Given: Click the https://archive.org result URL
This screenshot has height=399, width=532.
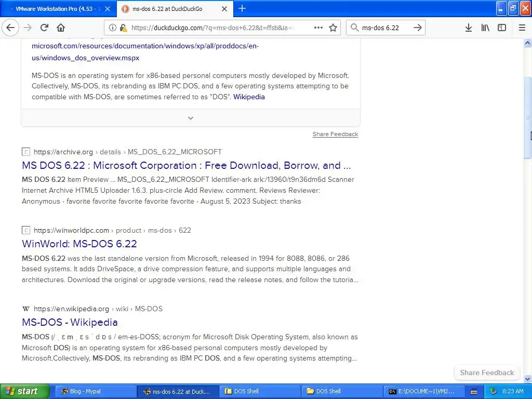Looking at the screenshot, I should coord(63,152).
